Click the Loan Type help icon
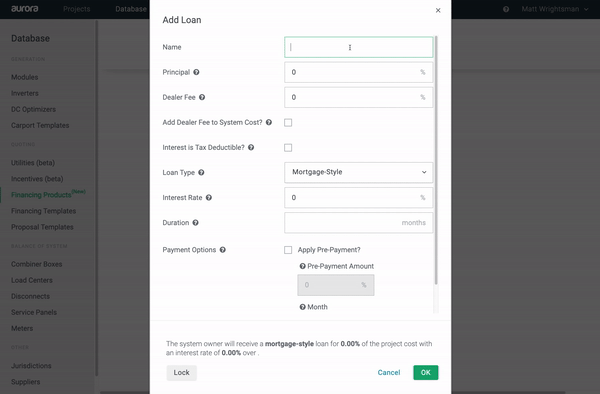 [201, 173]
